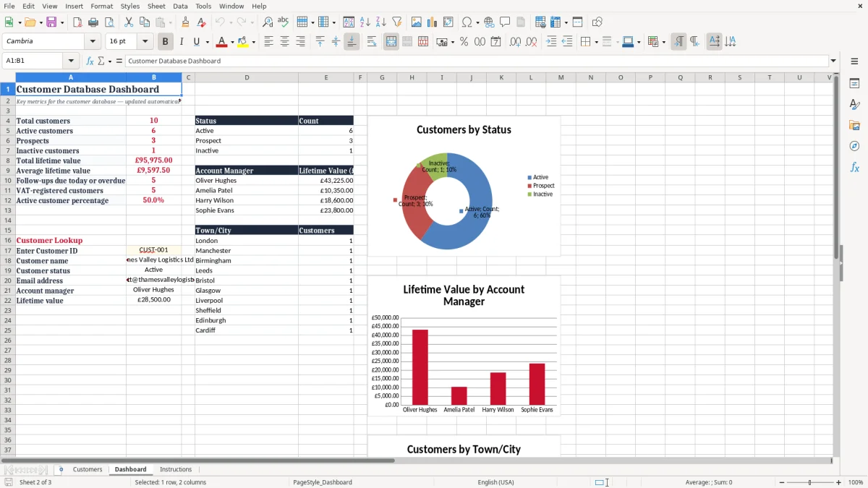Click the Save document icon

coord(51,22)
